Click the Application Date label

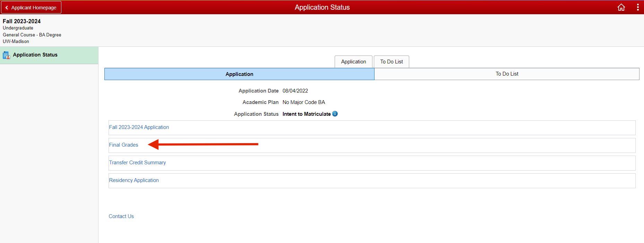[258, 91]
